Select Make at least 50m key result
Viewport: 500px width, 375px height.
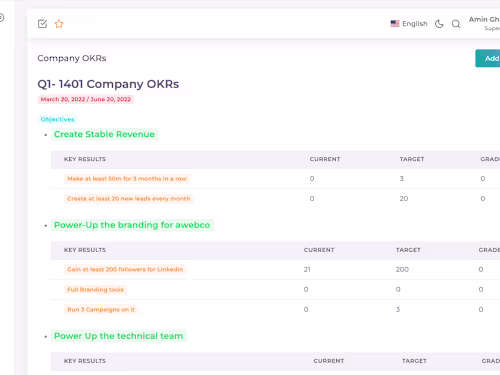click(x=127, y=179)
